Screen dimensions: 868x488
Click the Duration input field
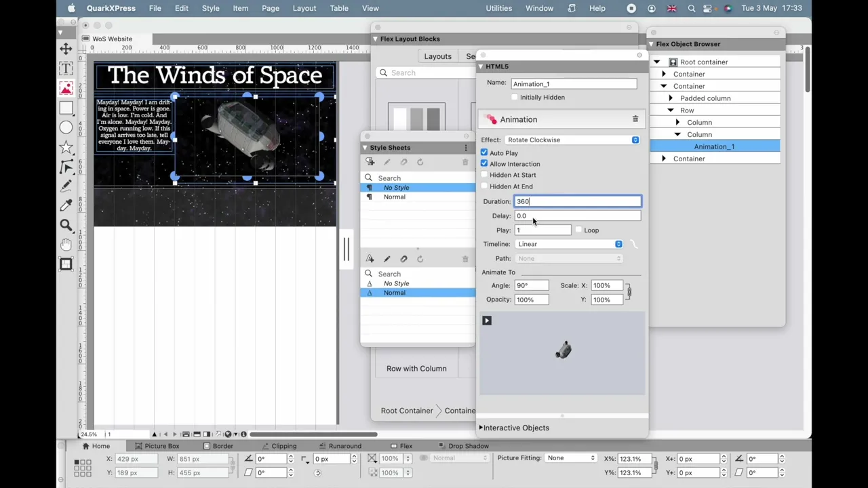(x=577, y=201)
